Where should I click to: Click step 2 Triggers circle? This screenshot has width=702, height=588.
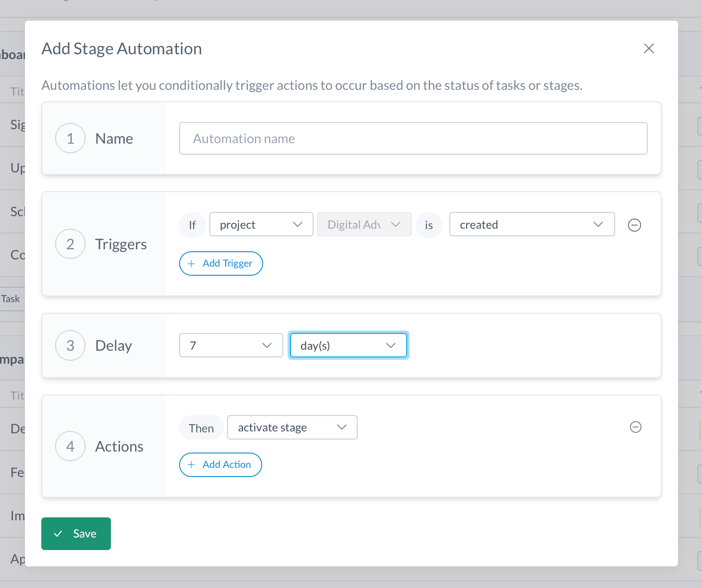coord(71,244)
